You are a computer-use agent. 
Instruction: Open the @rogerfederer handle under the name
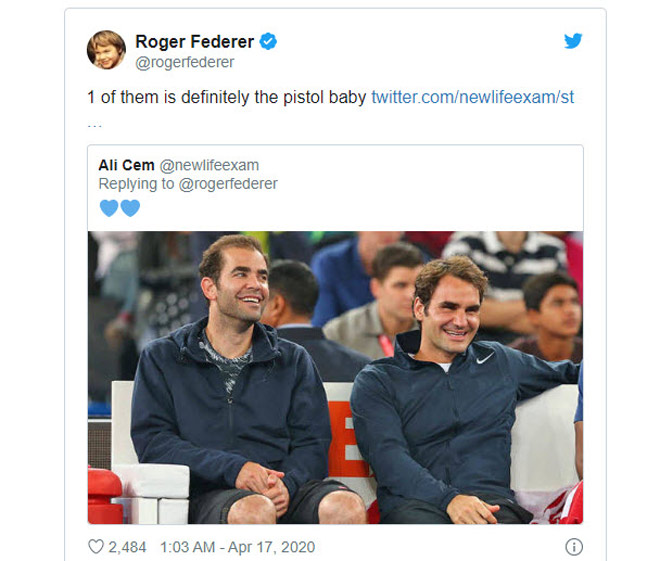185,62
